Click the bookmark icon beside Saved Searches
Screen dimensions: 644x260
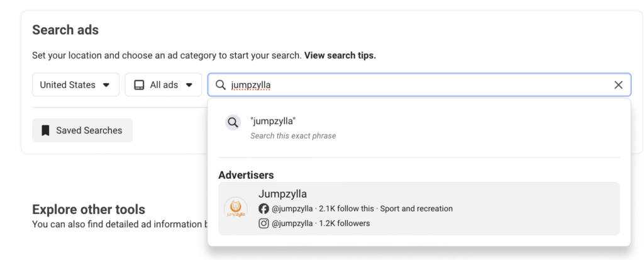tap(45, 130)
